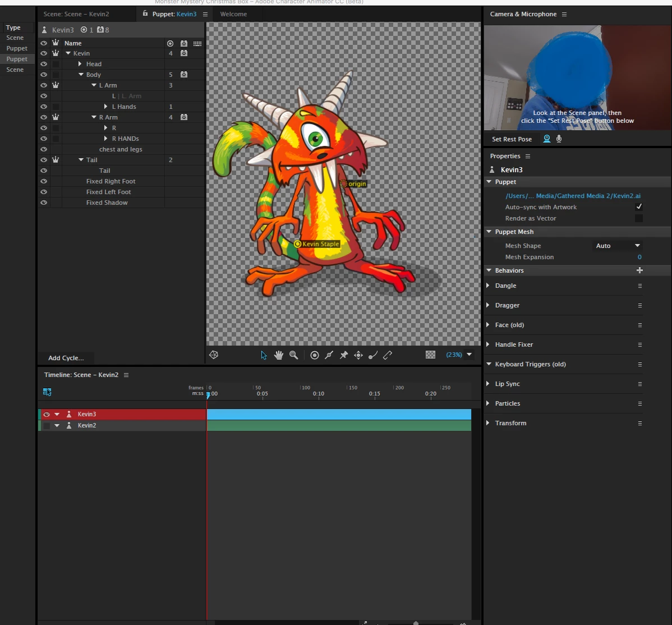Collapse the Body group
The image size is (672, 625).
(81, 75)
